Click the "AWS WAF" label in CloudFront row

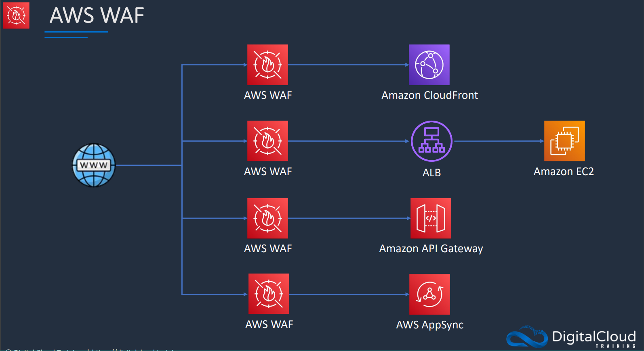(x=268, y=95)
